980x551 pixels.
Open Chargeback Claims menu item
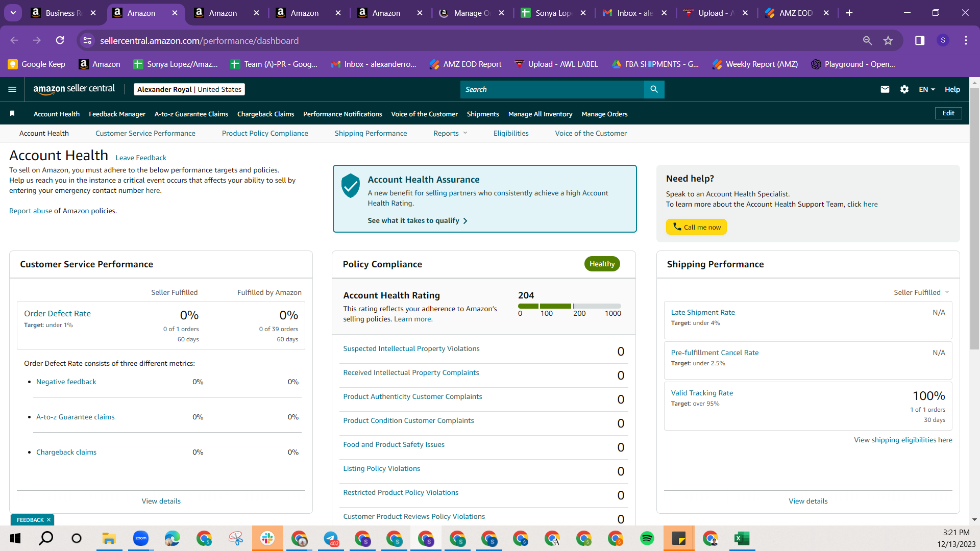(266, 114)
